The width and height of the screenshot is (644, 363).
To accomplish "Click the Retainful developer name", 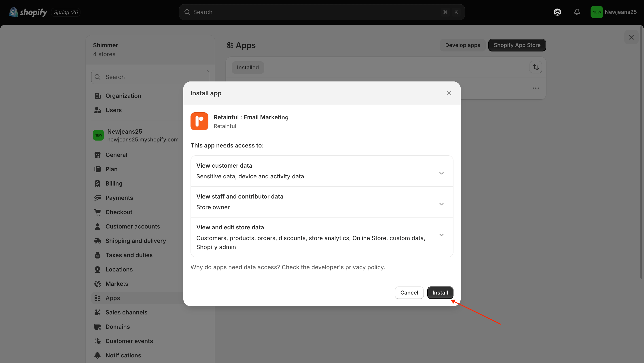I will tap(225, 126).
